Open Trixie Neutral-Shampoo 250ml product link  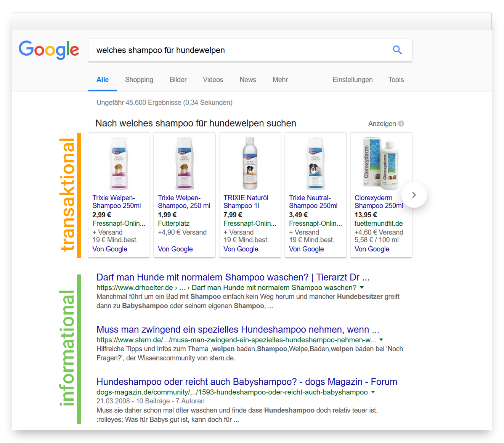point(313,202)
